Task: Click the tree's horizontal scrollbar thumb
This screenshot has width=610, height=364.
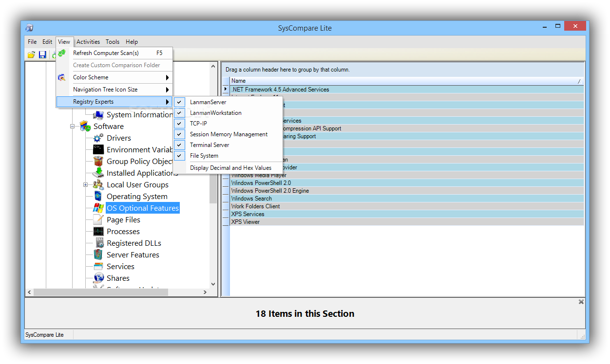Action: coord(101,292)
